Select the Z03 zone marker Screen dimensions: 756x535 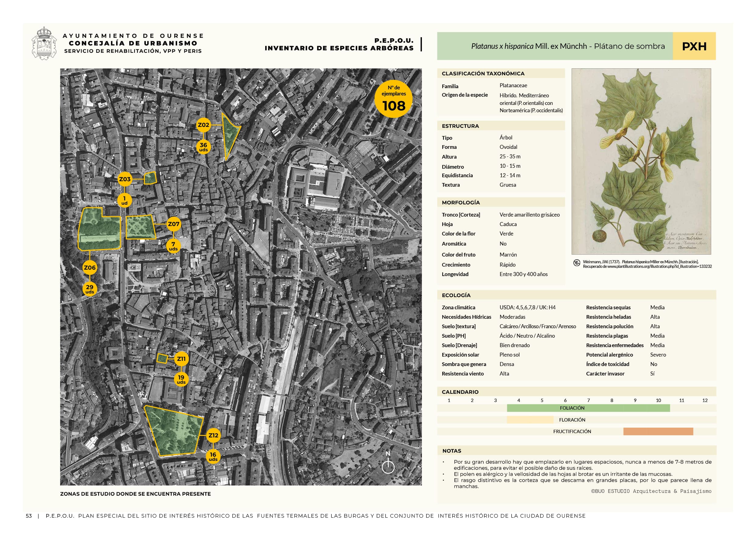125,179
